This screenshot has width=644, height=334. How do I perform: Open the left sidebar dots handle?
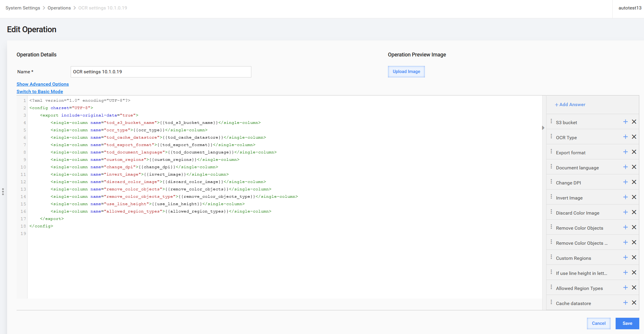click(x=3, y=192)
